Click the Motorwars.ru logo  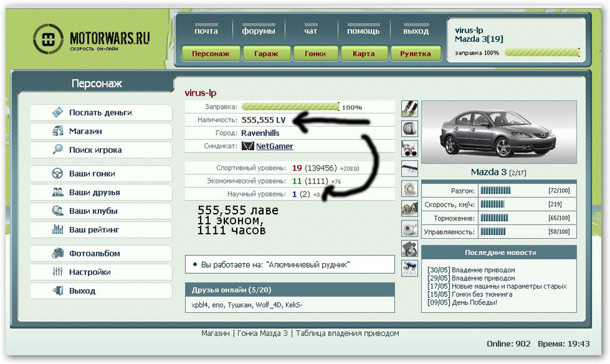(91, 39)
